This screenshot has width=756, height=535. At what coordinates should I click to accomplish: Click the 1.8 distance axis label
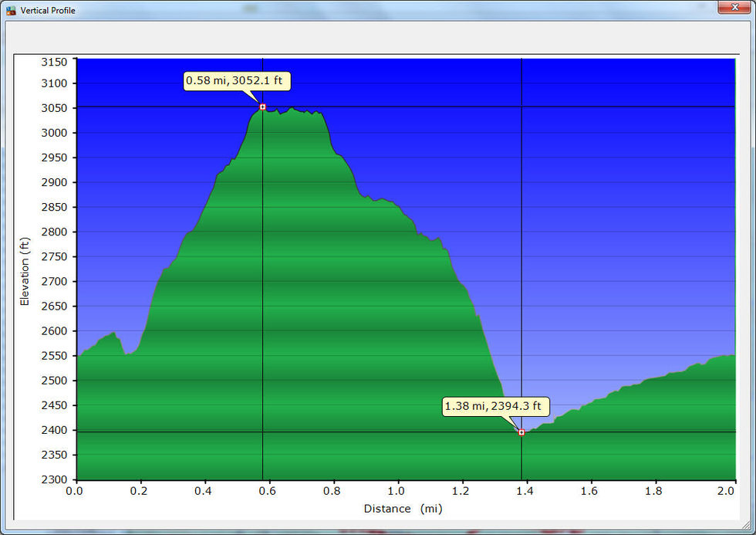654,491
